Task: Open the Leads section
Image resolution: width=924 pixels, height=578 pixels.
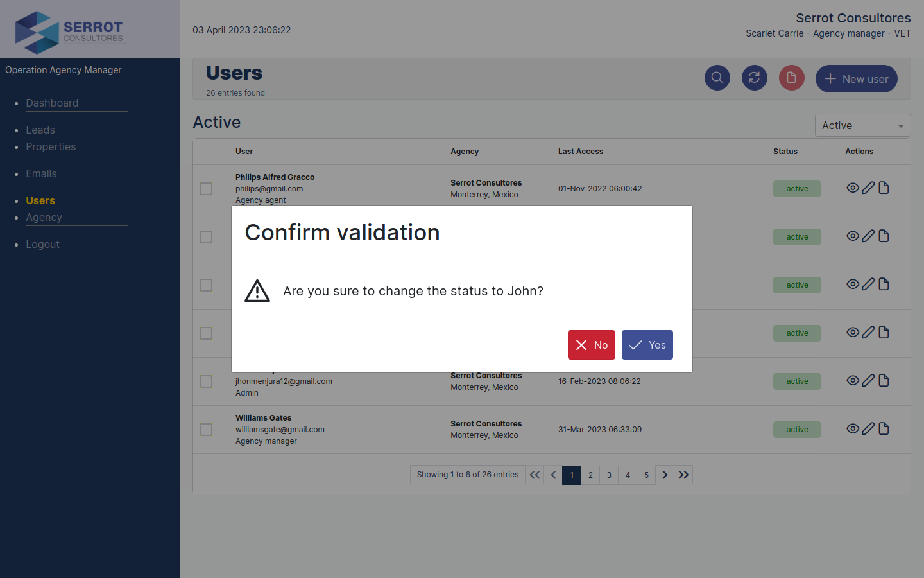Action: pos(40,130)
